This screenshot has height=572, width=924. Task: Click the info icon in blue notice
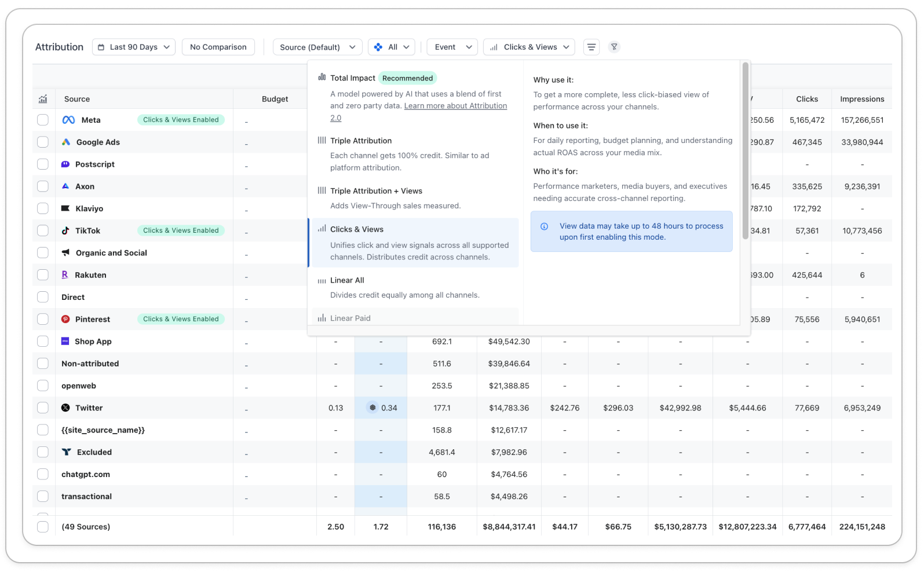pyautogui.click(x=544, y=226)
